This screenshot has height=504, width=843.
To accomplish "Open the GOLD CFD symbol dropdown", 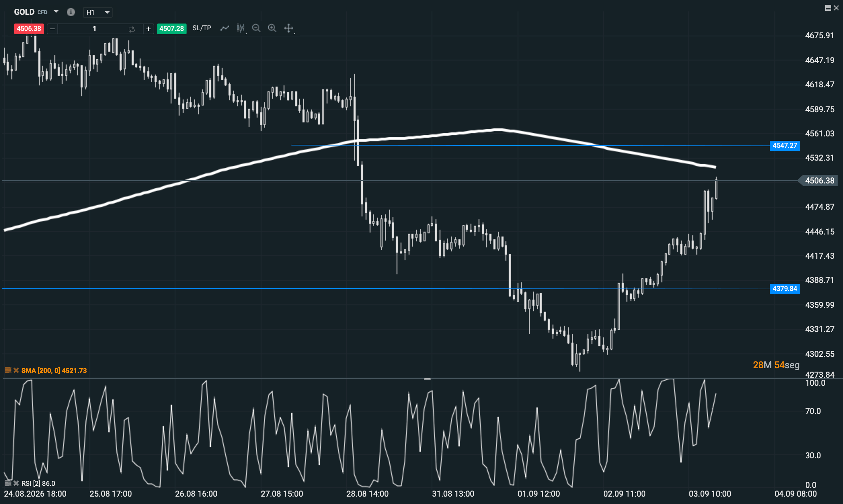I will pos(56,12).
